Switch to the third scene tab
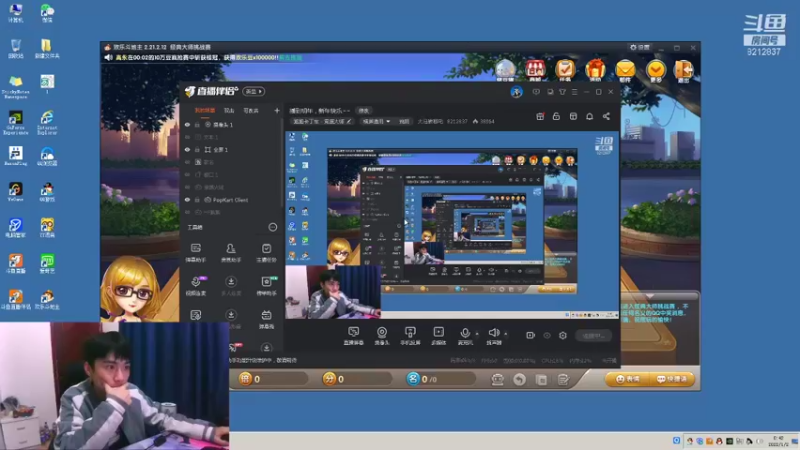Screen dimensions: 800x450 click(251, 110)
